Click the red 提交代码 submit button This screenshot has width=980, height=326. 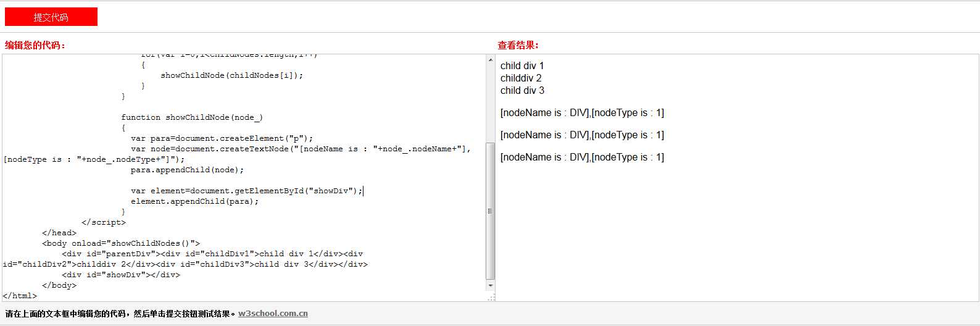(x=51, y=17)
